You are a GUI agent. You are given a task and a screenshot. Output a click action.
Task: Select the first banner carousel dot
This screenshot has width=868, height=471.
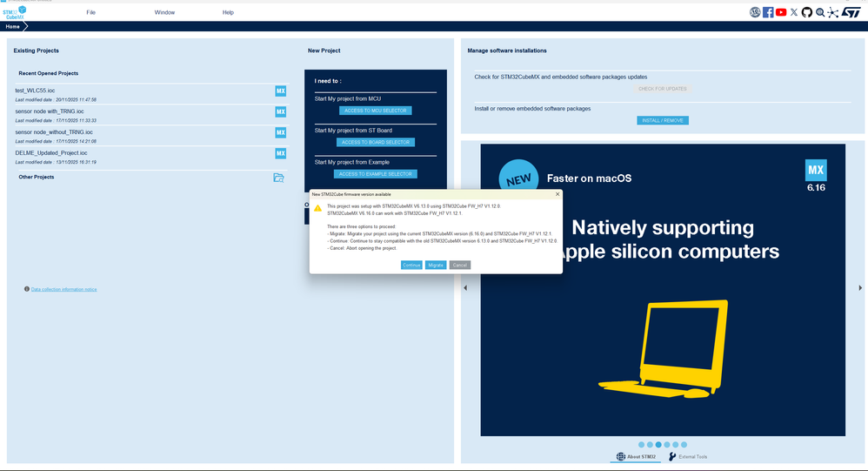pyautogui.click(x=641, y=445)
